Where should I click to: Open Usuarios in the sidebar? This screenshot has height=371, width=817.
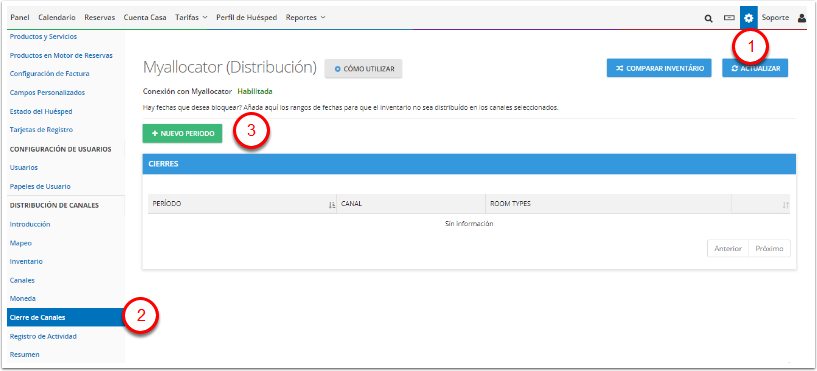coord(24,168)
